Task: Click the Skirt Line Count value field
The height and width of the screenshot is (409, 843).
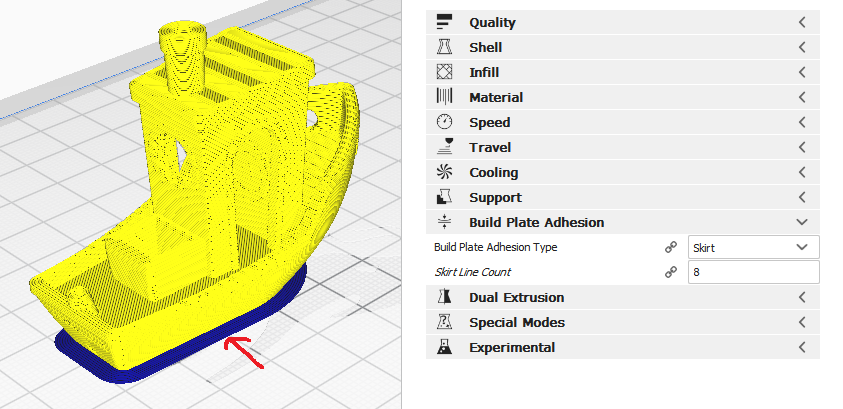Action: pos(753,272)
